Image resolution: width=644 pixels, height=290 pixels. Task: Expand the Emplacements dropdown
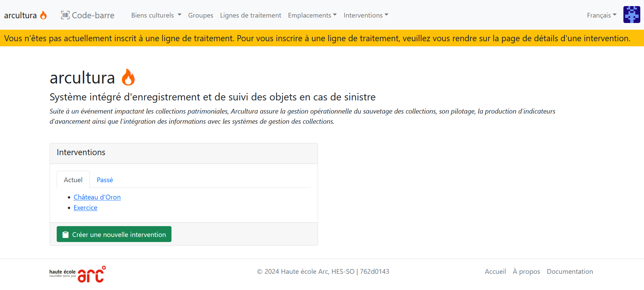312,15
